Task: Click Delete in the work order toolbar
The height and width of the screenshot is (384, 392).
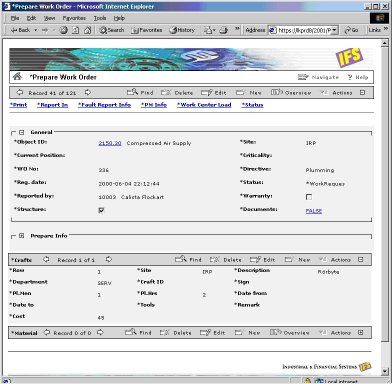Action: pos(177,92)
